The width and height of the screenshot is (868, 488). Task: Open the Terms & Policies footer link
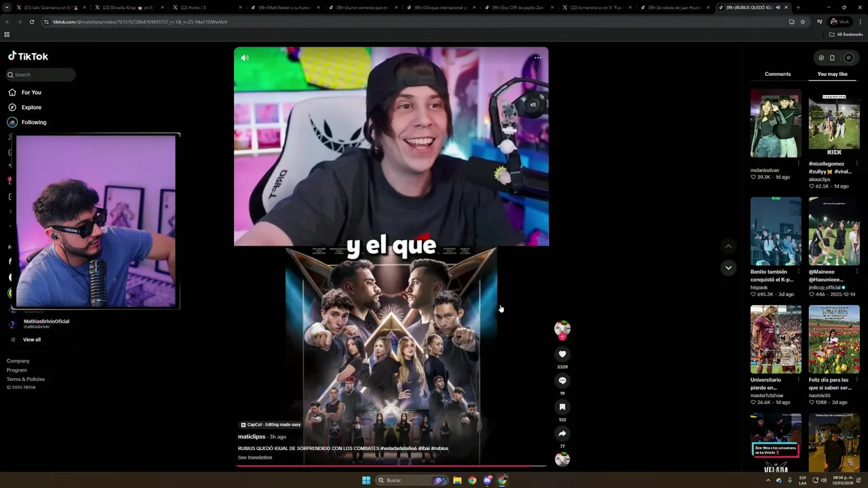(26, 379)
